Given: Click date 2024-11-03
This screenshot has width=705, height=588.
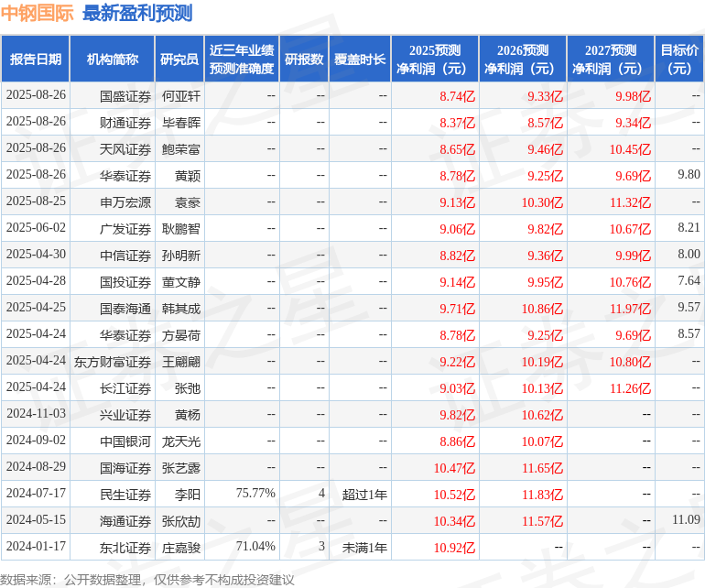Looking at the screenshot, I should 36,413.
